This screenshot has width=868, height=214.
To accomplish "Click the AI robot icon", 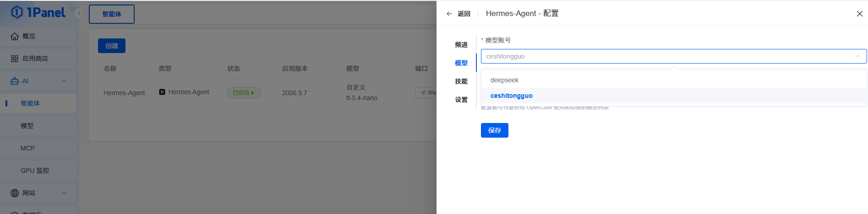I will [x=15, y=81].
